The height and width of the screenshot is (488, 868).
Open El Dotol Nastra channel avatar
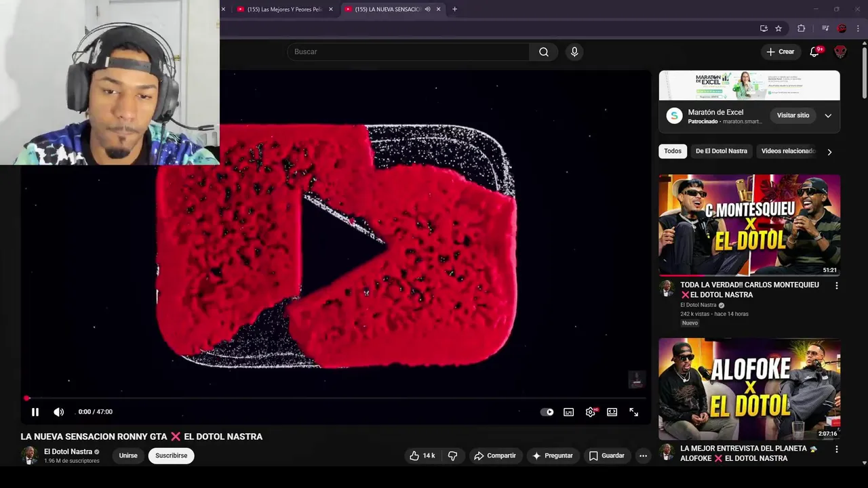coord(29,455)
